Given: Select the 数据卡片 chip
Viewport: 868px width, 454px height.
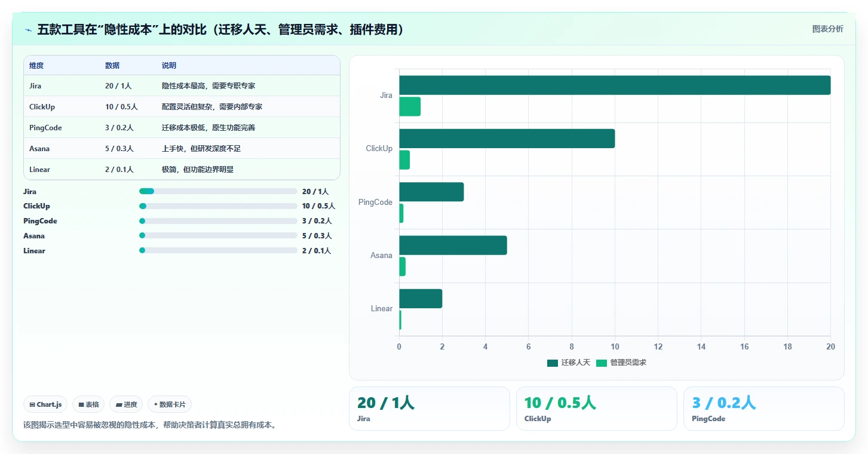Looking at the screenshot, I should pos(170,404).
